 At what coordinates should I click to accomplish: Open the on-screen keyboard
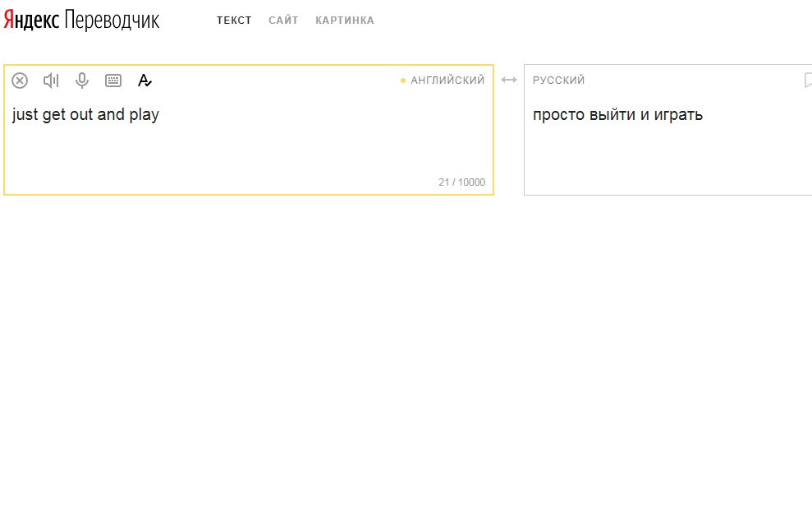pyautogui.click(x=113, y=81)
